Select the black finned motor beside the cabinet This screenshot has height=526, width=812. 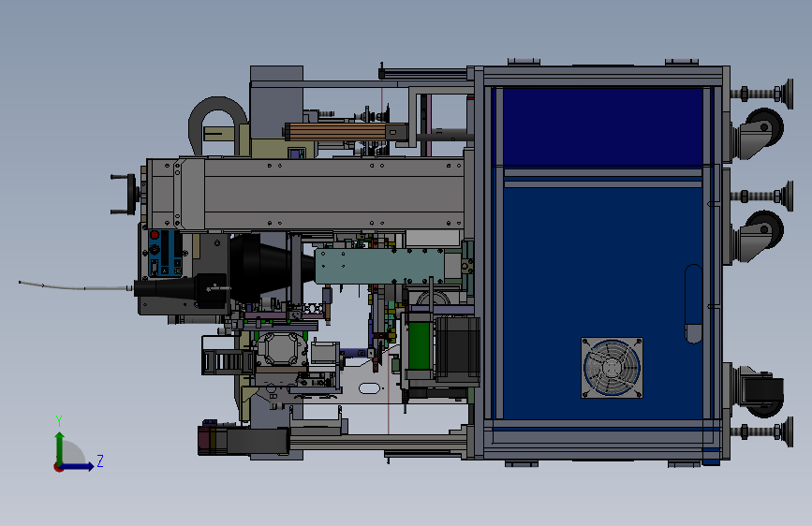(x=458, y=348)
